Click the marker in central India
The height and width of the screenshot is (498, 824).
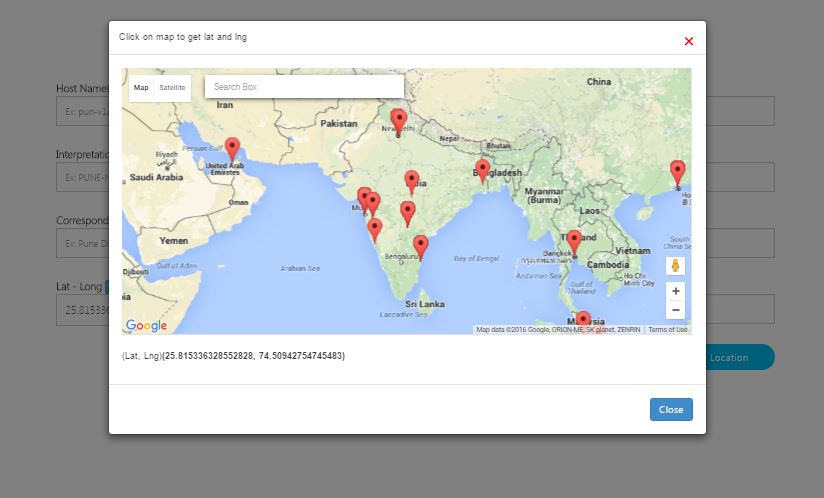pos(411,180)
